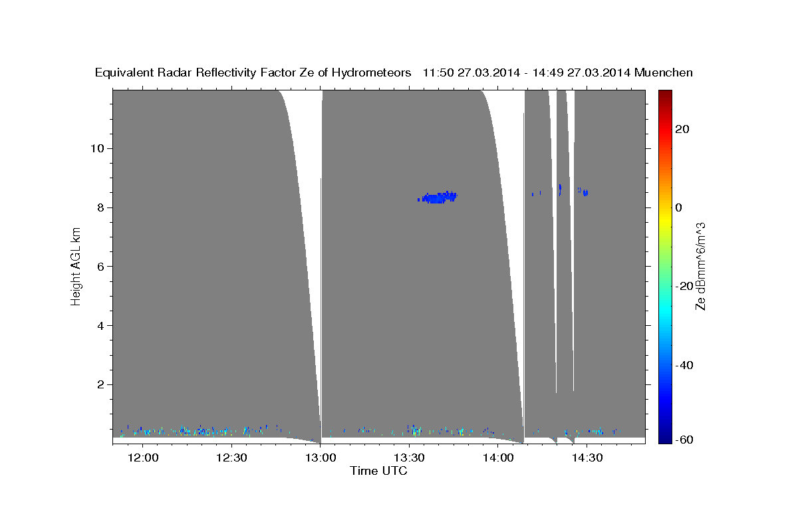
Task: Click the blue cloud echo near 8 km at 13:40
Action: point(438,197)
